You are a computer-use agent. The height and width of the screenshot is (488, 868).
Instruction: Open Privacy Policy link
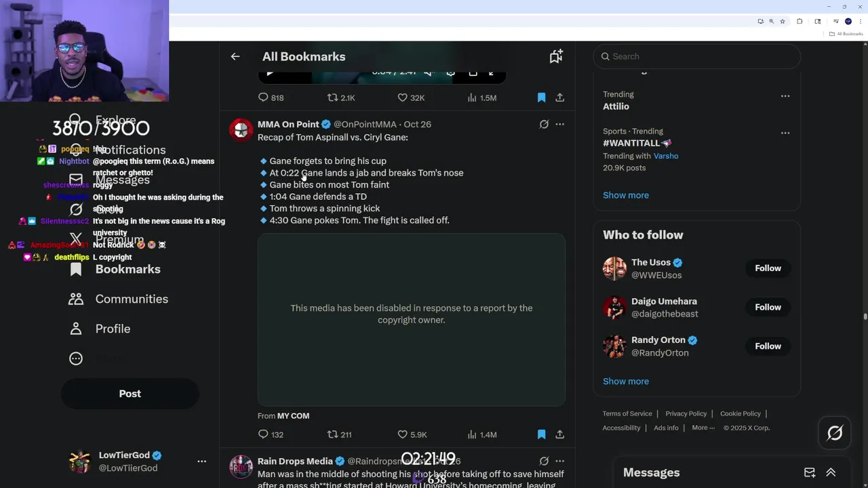[686, 413]
